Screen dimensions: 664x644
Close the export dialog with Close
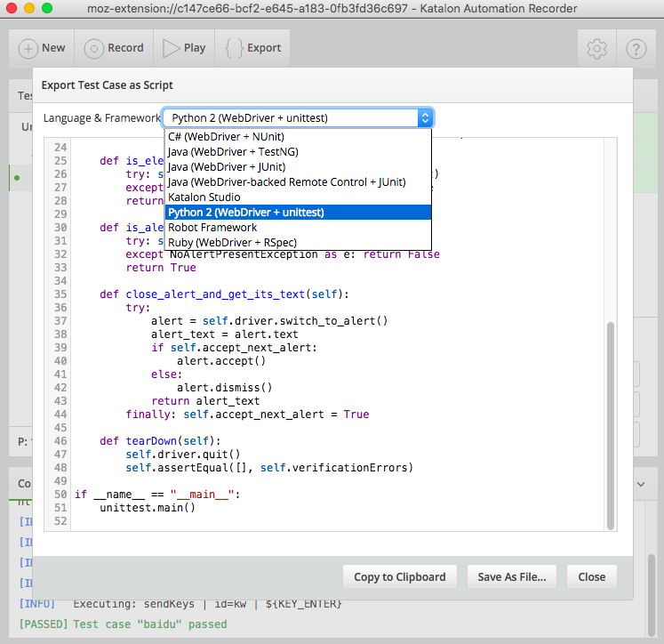coord(592,577)
